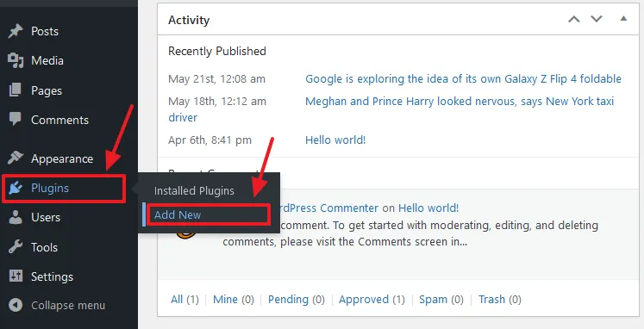Show Spam comments

[433, 300]
